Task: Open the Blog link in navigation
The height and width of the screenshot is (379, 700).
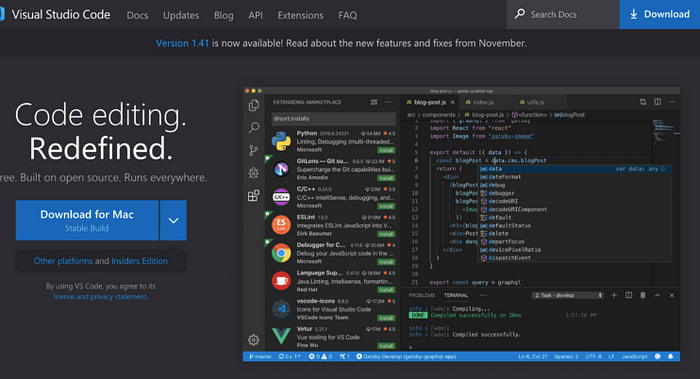Action: click(x=223, y=15)
